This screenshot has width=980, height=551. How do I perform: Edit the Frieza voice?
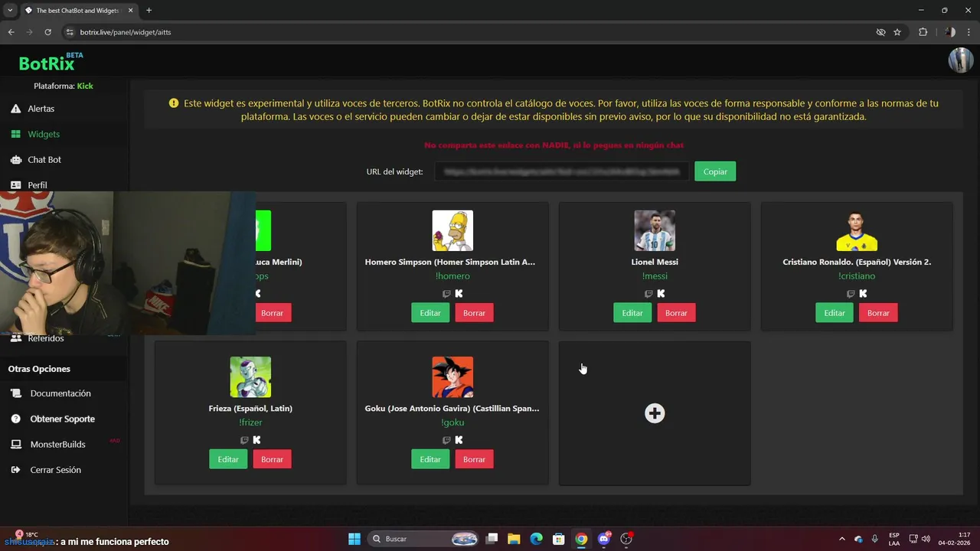(228, 459)
